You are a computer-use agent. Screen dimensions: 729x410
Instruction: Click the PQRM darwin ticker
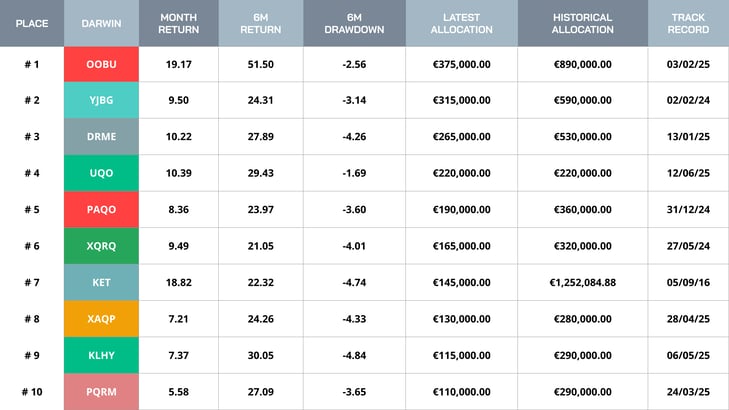pos(101,392)
